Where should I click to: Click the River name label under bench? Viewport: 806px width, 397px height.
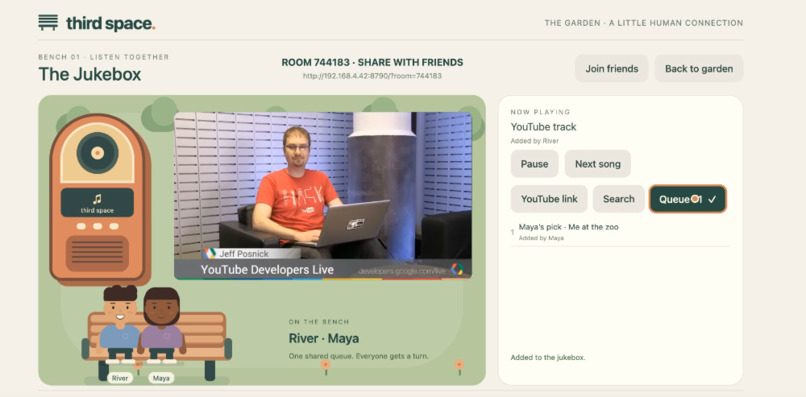point(120,378)
